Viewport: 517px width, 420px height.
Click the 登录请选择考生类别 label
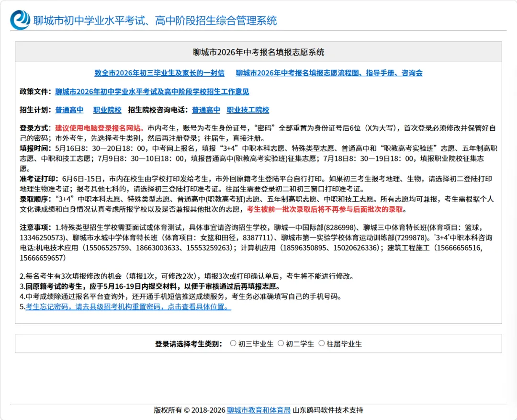[188, 344]
